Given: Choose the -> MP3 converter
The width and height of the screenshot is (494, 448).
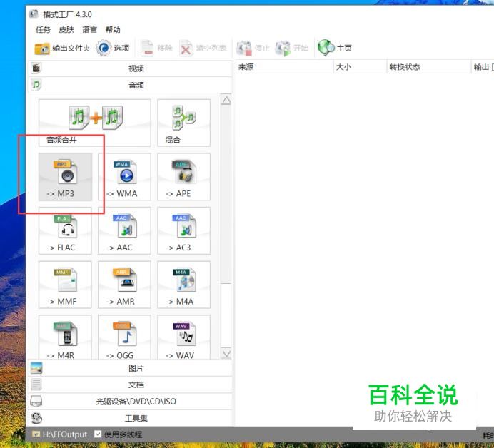Looking at the screenshot, I should pos(65,177).
